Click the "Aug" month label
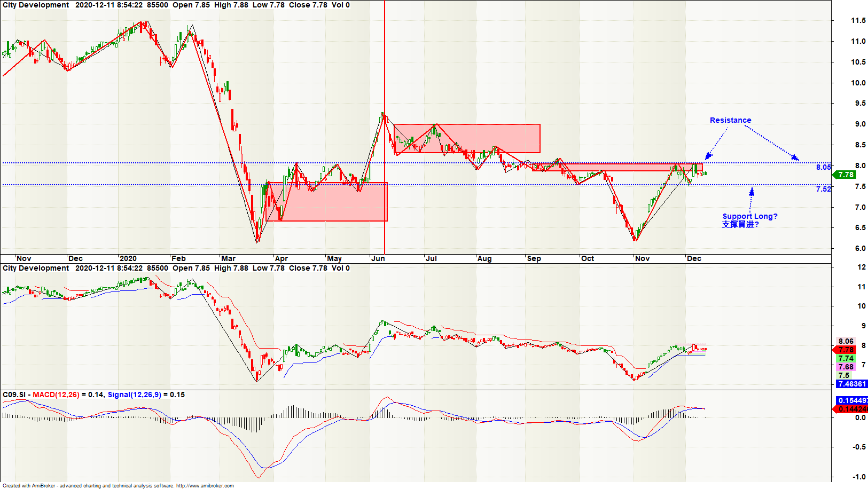Image resolution: width=868 pixels, height=489 pixels. tap(484, 258)
